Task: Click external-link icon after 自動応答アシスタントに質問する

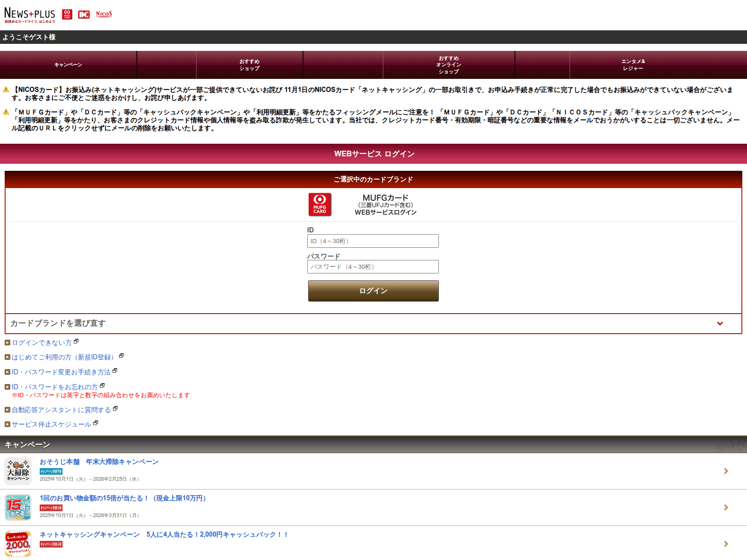Action: pos(115,409)
